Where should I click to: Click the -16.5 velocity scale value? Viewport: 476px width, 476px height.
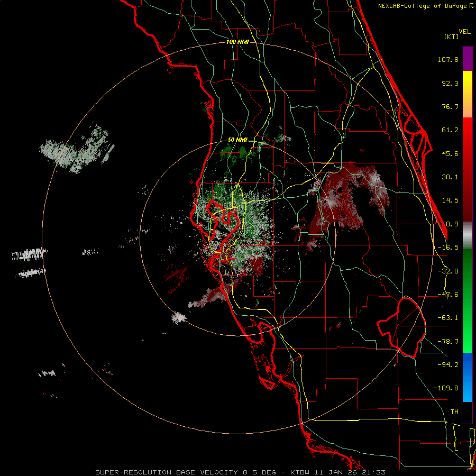click(x=448, y=248)
